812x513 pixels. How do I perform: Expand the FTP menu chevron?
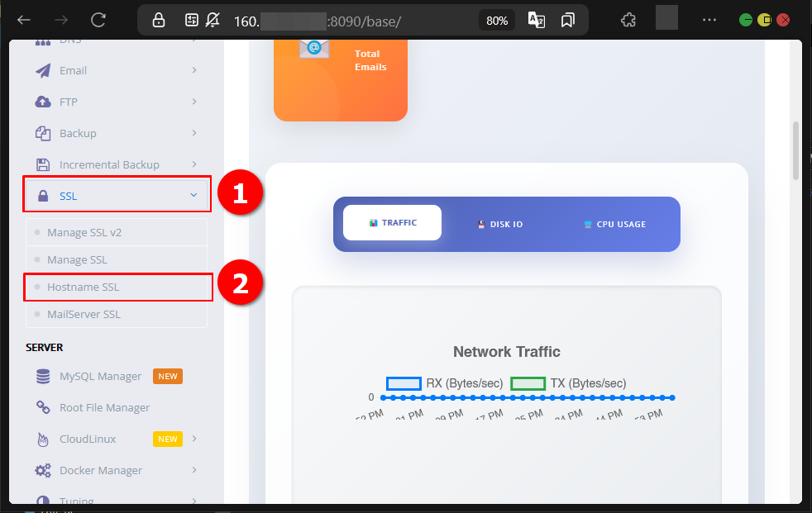pyautogui.click(x=194, y=102)
